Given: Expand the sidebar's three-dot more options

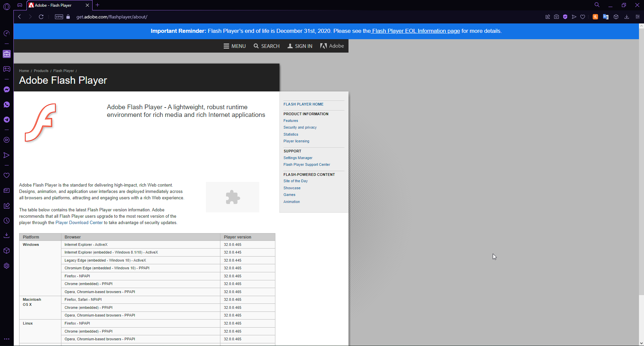Looking at the screenshot, I should (7, 339).
